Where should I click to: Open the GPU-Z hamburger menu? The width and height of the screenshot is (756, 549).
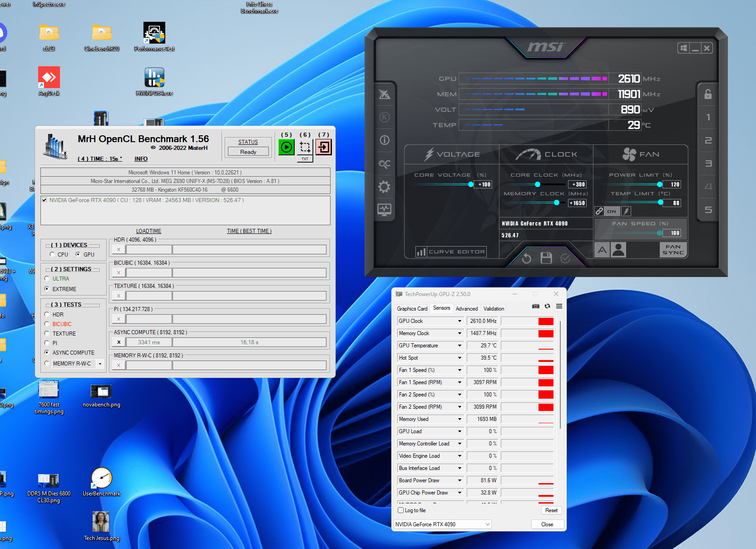click(x=559, y=307)
